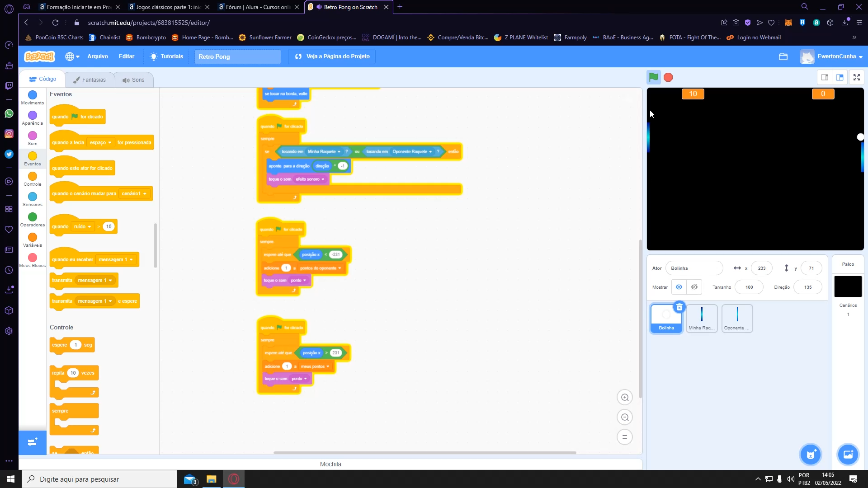Screen dimensions: 868x488
Task: Open the add extension button
Action: (33, 442)
